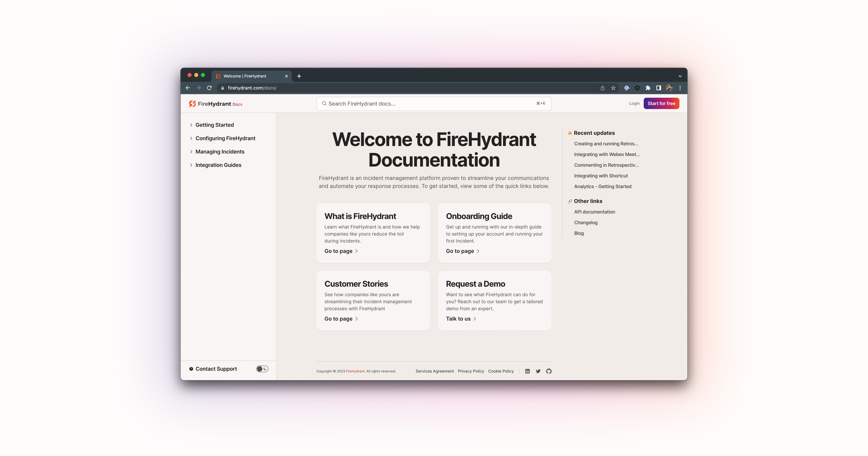
Task: Open the Services Agreement footer link
Action: tap(434, 371)
